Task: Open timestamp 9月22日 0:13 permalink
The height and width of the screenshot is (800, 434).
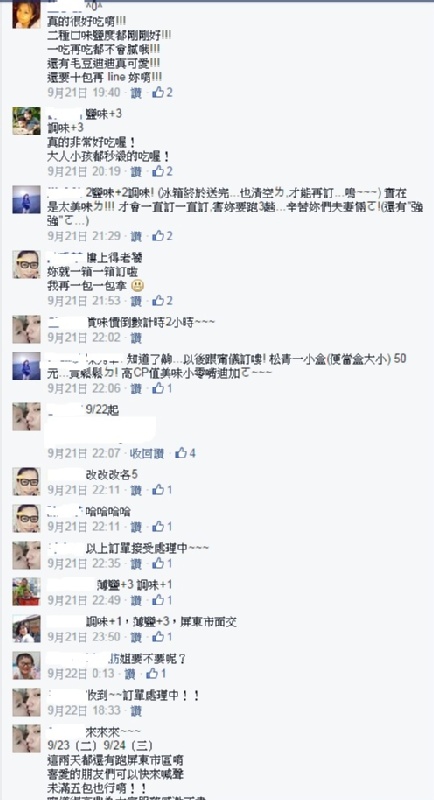Action: (81, 673)
